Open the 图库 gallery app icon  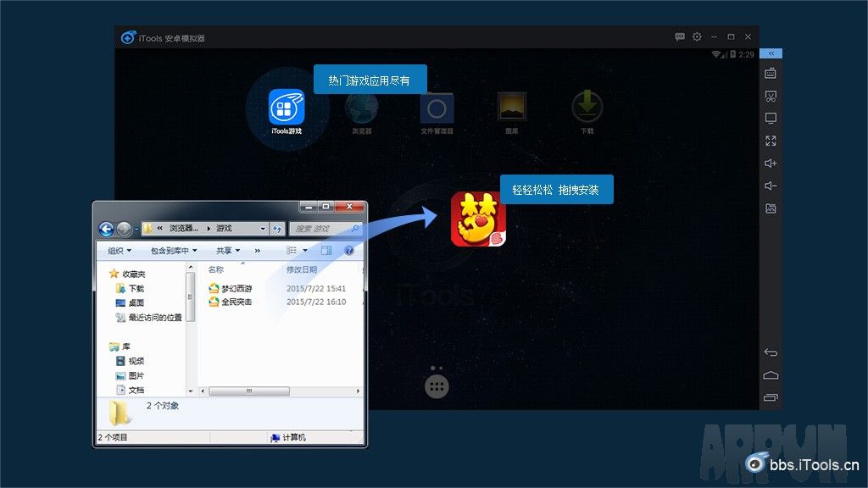(511, 107)
